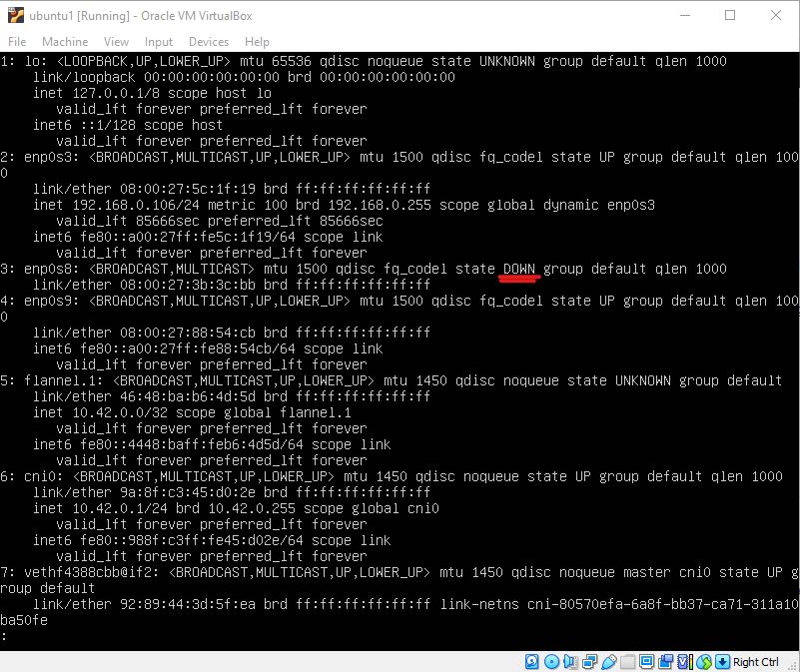Click the audio indicator icon
This screenshot has height=672, width=800.
point(570,662)
